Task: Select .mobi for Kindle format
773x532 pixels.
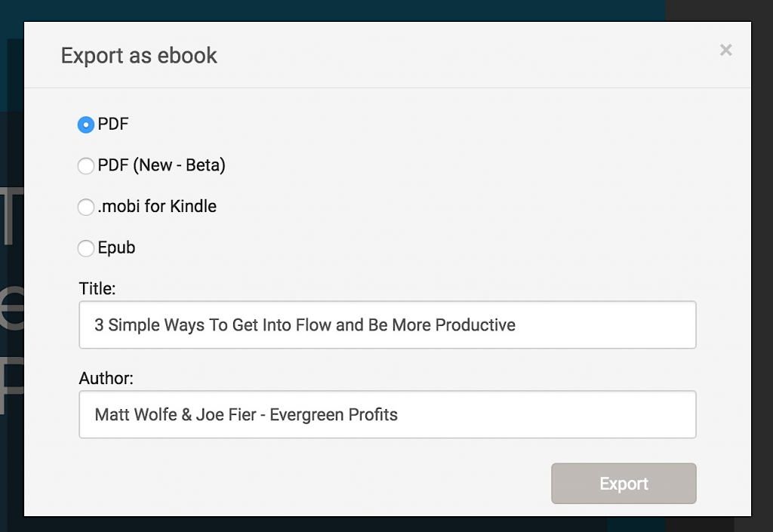Action: [x=85, y=207]
